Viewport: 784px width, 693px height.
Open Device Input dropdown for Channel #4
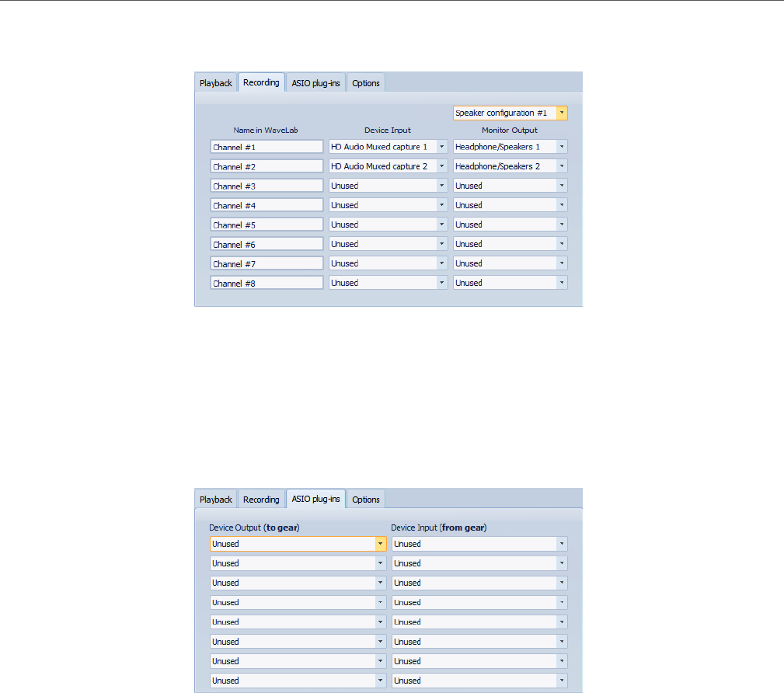coord(388,205)
